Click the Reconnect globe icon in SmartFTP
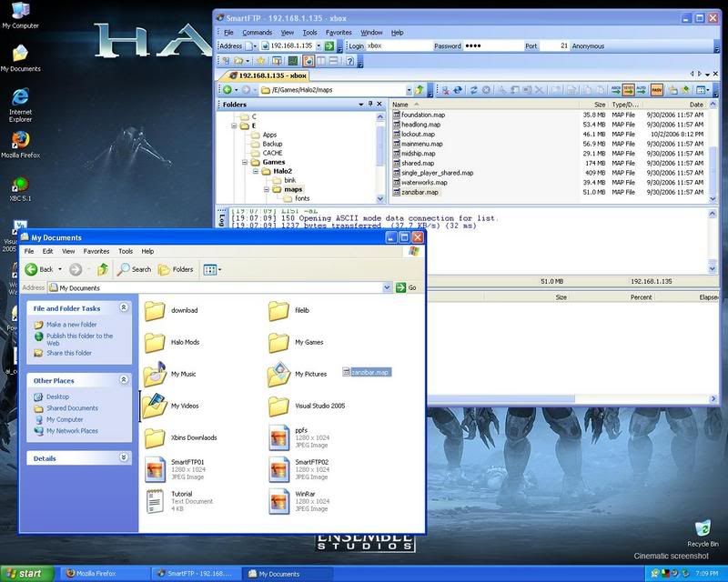Screen dimensions: 728x582 click(458, 90)
